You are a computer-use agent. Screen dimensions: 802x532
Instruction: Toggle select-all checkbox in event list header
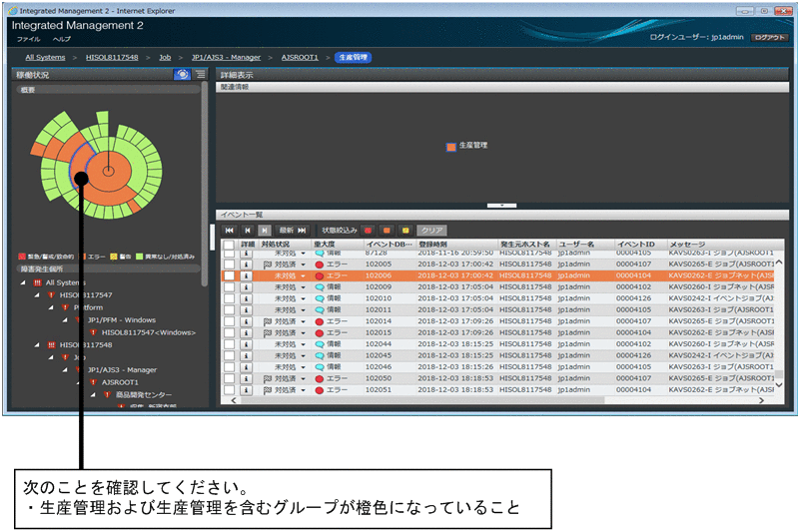coord(229,245)
